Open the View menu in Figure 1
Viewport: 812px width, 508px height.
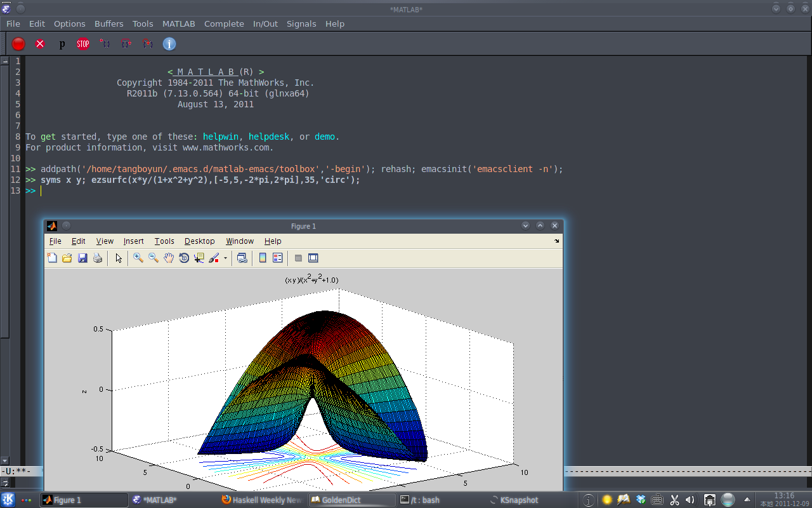coord(105,241)
